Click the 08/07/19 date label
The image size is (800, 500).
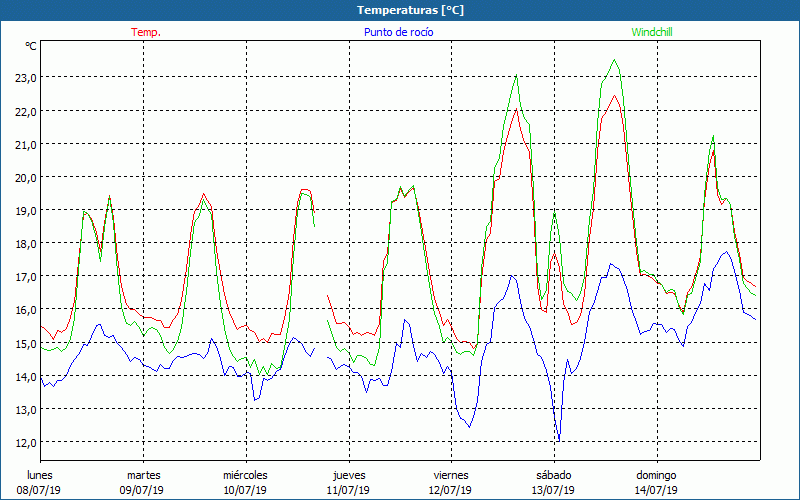(x=39, y=490)
